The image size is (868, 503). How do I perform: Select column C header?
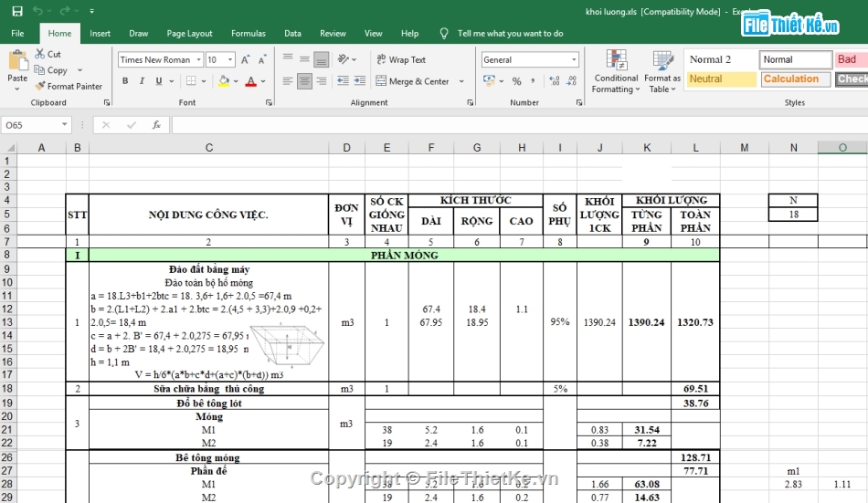[x=208, y=148]
